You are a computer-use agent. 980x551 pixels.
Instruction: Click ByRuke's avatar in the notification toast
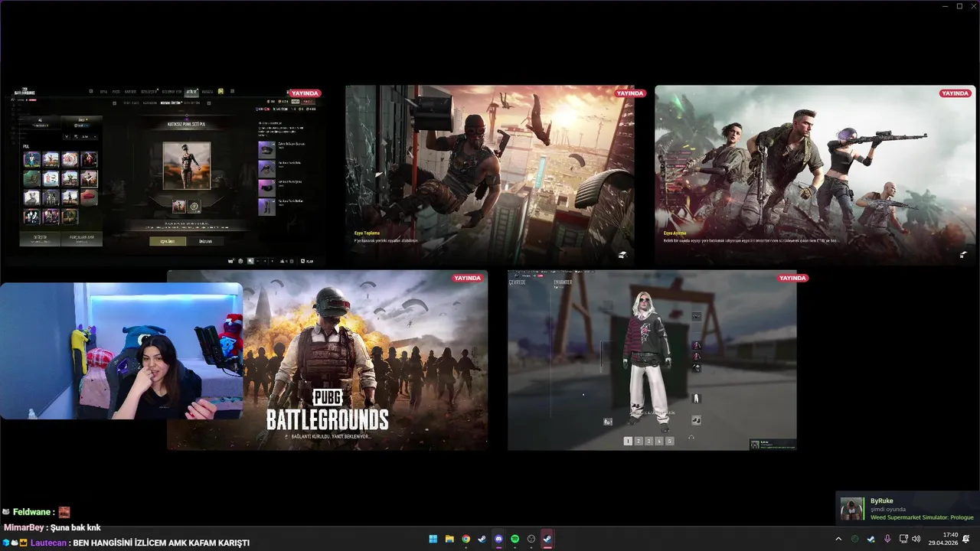tap(852, 509)
